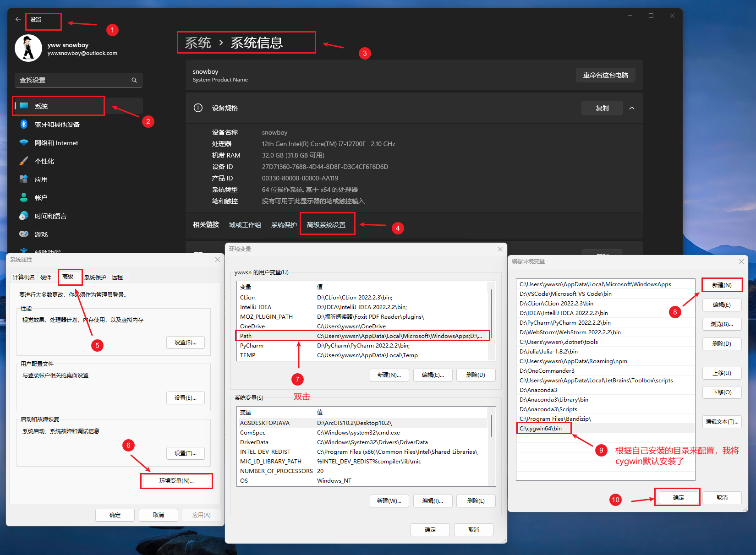Click performance 设置(S)... button
756x555 pixels.
click(186, 343)
